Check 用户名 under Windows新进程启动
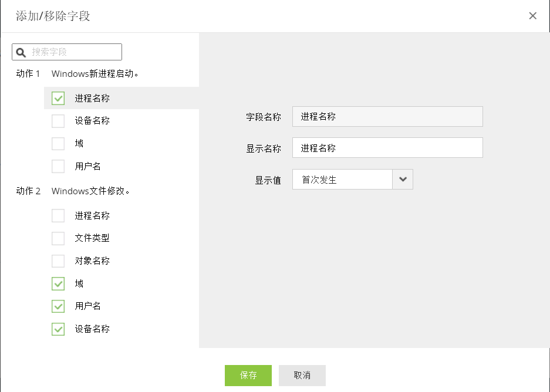The image size is (550, 392). [58, 166]
